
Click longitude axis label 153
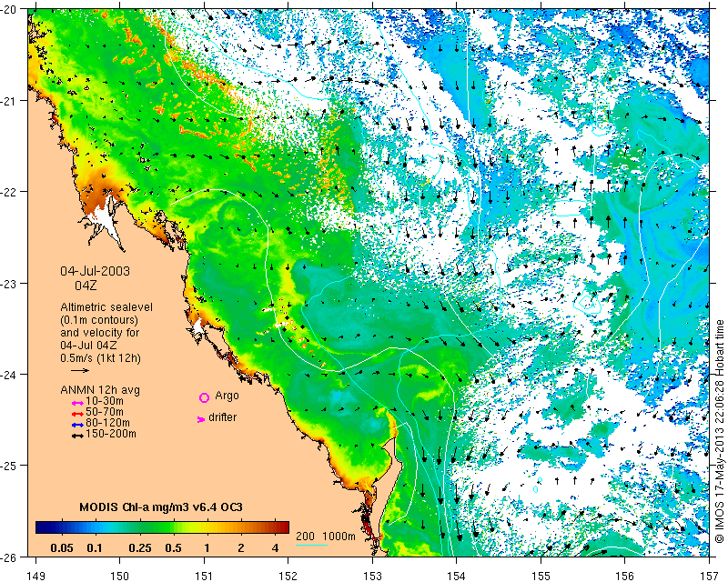click(x=372, y=576)
